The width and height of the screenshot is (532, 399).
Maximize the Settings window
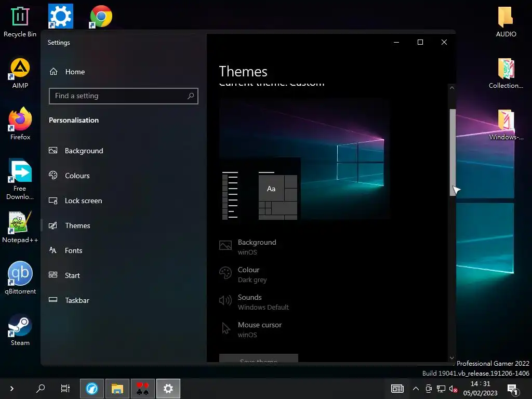[420, 42]
